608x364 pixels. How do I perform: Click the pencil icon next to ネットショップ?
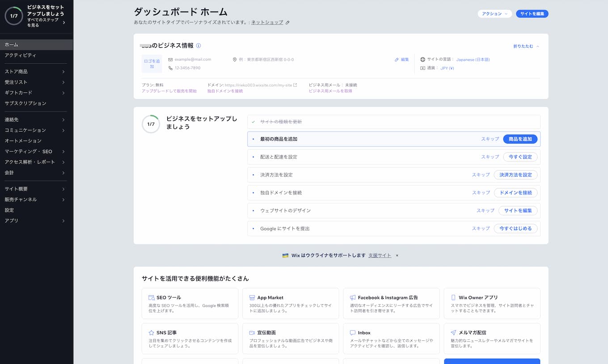point(287,22)
